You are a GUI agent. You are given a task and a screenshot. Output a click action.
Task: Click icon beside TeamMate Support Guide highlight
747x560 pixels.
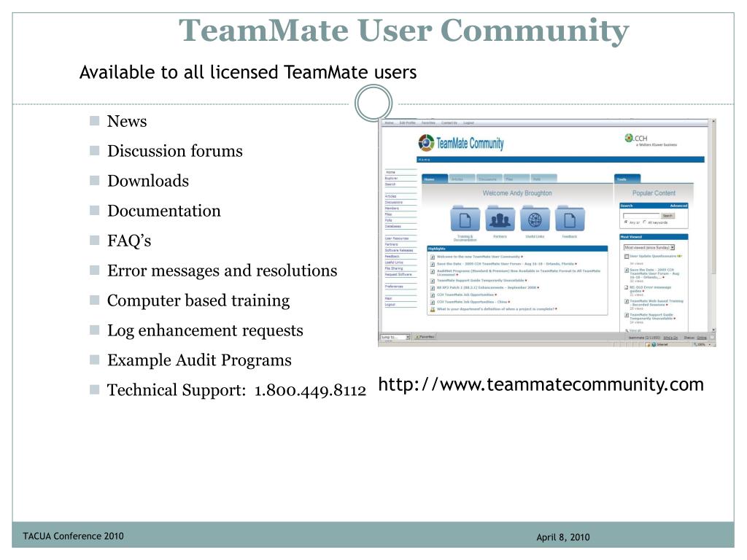[433, 281]
